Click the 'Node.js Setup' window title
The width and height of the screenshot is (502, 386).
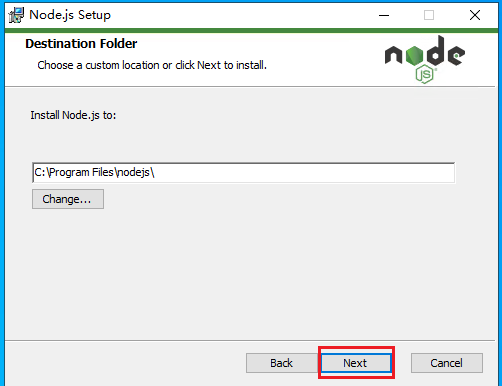70,15
